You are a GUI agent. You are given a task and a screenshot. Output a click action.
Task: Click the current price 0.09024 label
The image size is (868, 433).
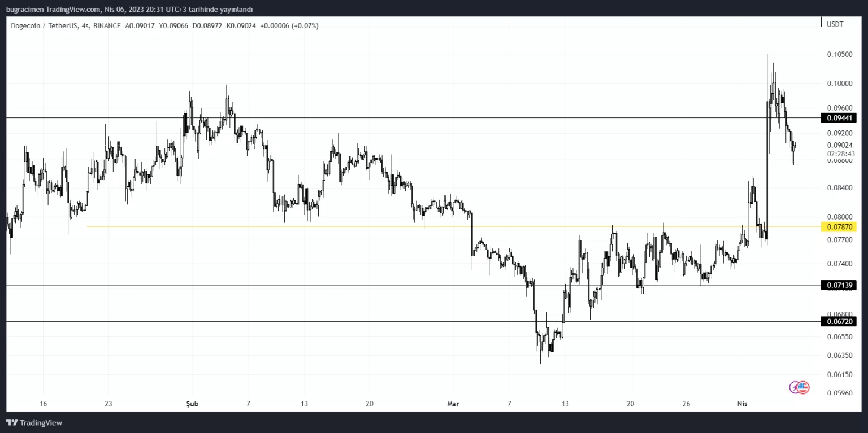click(x=840, y=145)
